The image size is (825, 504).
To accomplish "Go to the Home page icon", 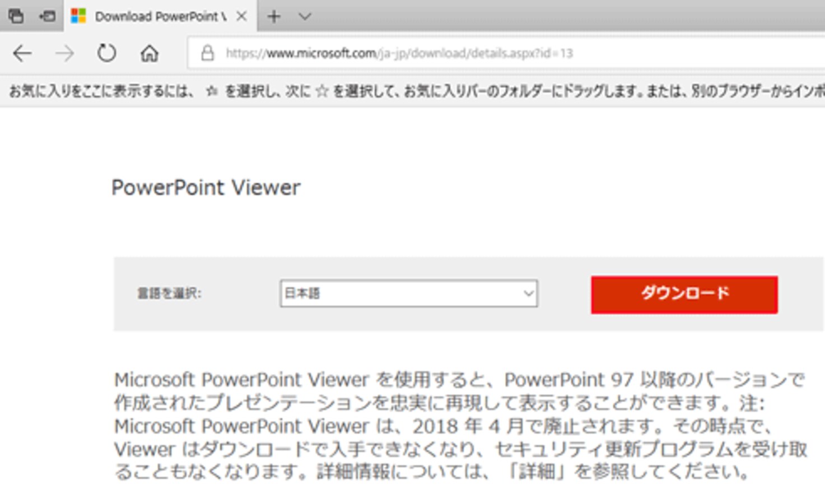I will (x=149, y=53).
